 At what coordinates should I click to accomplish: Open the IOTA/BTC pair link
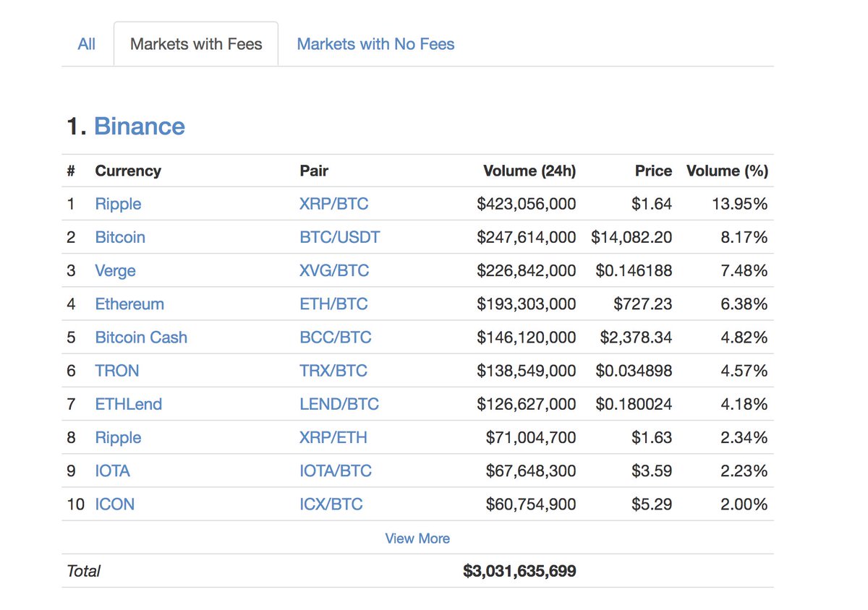[336, 471]
